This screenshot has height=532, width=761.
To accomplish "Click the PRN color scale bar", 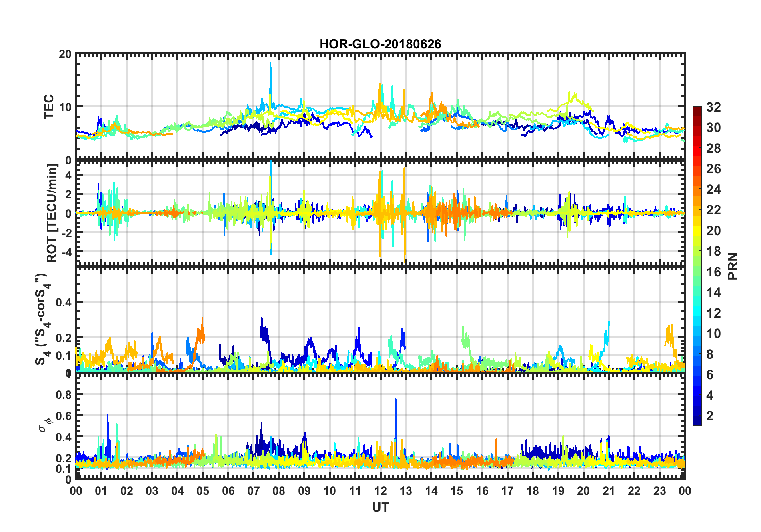I will (x=697, y=266).
